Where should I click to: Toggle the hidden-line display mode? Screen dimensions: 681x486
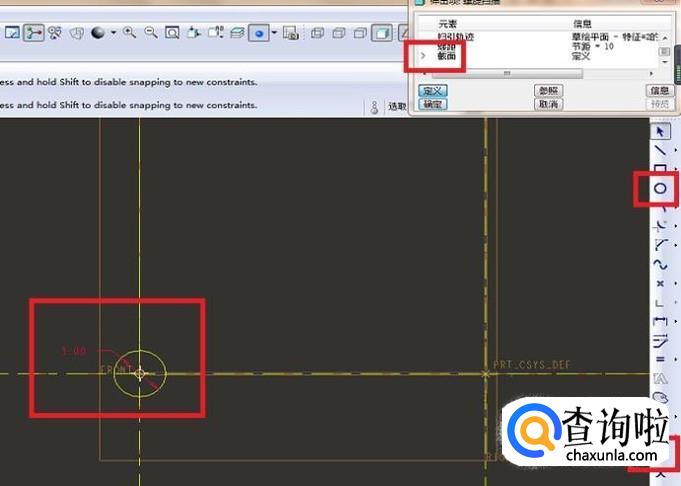pos(338,34)
